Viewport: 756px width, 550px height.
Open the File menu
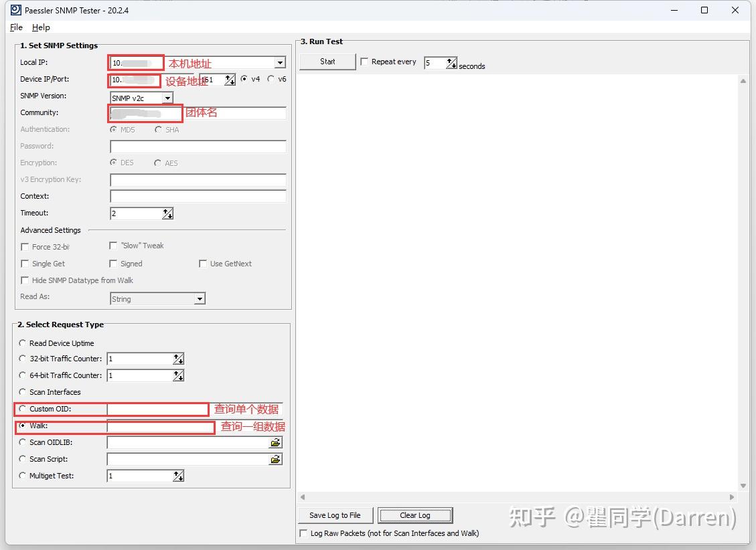15,27
